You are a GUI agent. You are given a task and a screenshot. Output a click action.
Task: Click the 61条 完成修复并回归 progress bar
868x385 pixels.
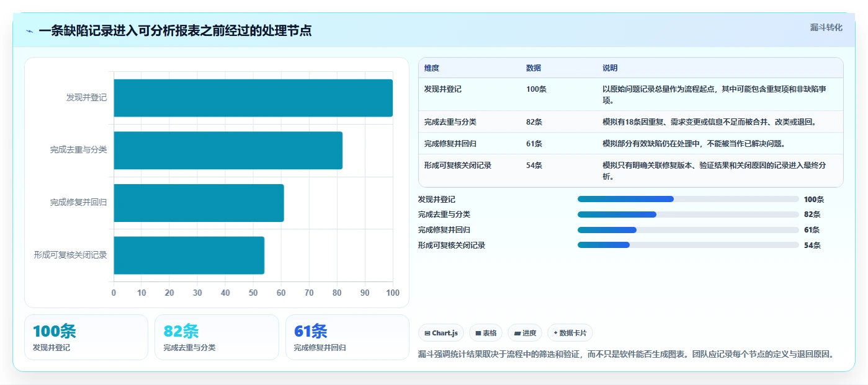click(688, 230)
